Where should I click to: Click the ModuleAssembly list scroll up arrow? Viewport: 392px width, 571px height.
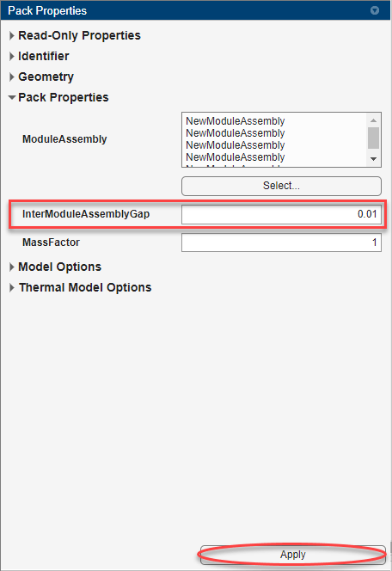[373, 120]
